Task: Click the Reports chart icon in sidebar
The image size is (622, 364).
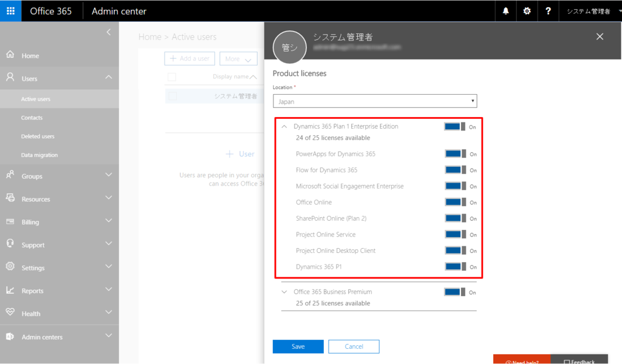Action: coord(10,290)
